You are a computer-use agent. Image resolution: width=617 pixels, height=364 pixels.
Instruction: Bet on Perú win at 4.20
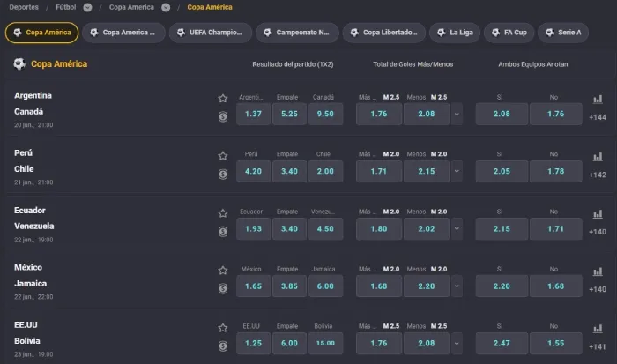point(254,171)
